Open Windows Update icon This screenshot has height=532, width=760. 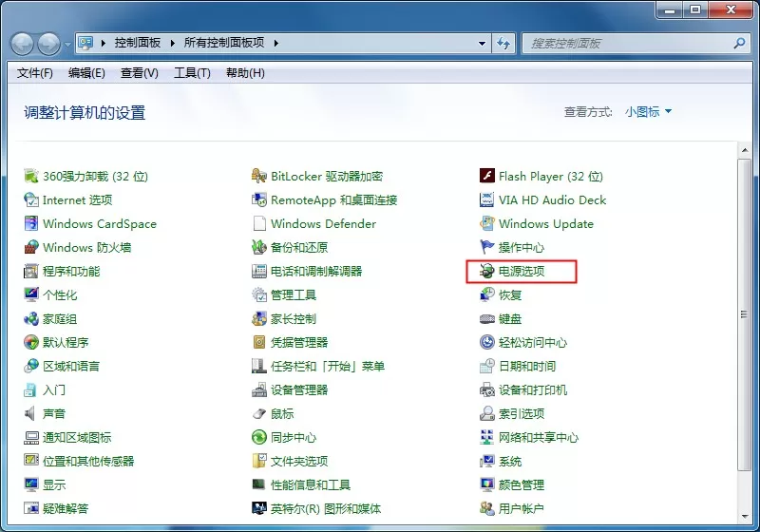[x=487, y=223]
